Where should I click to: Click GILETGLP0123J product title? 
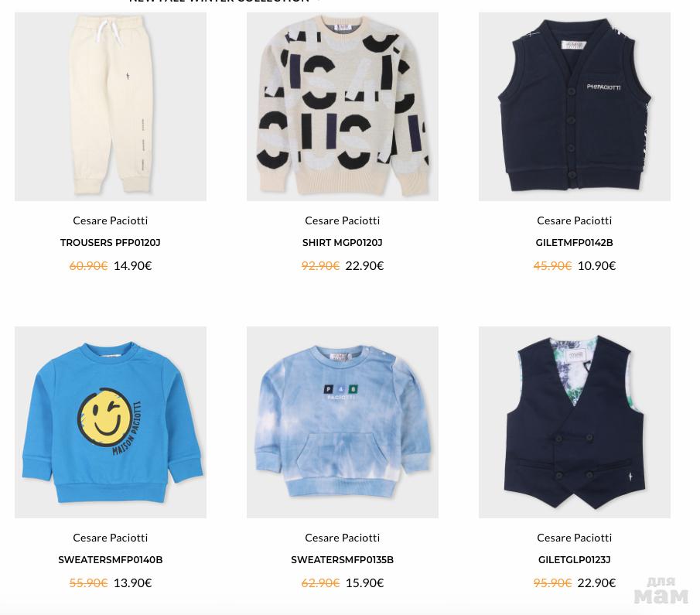[x=574, y=559]
